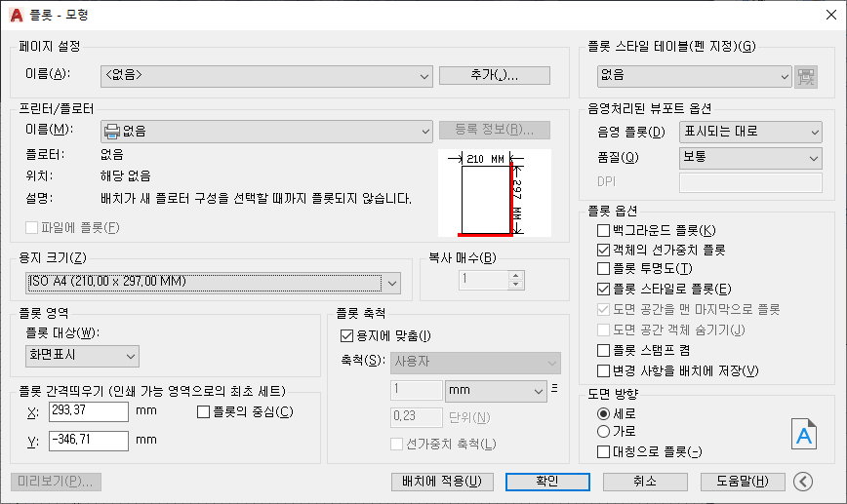Image resolution: width=847 pixels, height=504 pixels.
Task: Toggle 도면 공간을 맨 마지막으로 플롯
Action: [x=603, y=309]
